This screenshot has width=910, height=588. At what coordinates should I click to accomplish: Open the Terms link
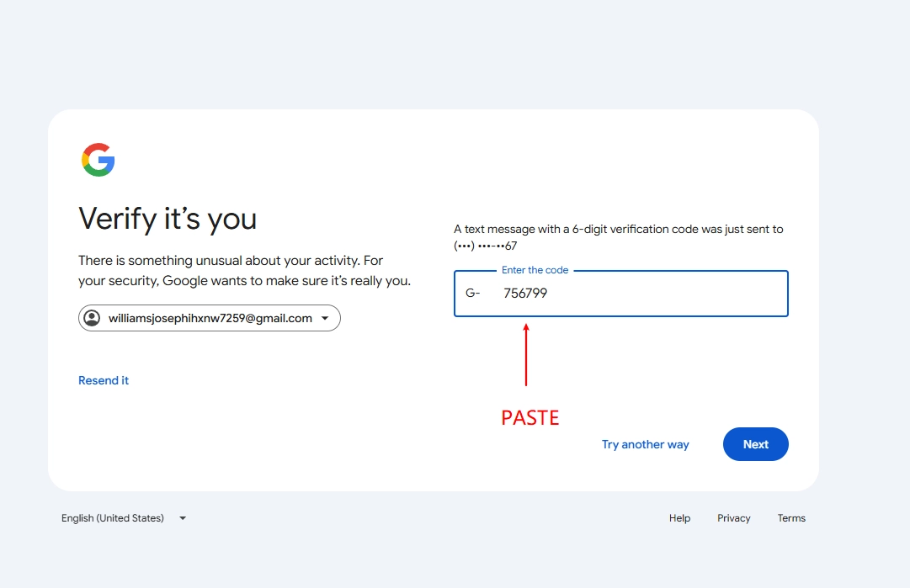click(791, 518)
